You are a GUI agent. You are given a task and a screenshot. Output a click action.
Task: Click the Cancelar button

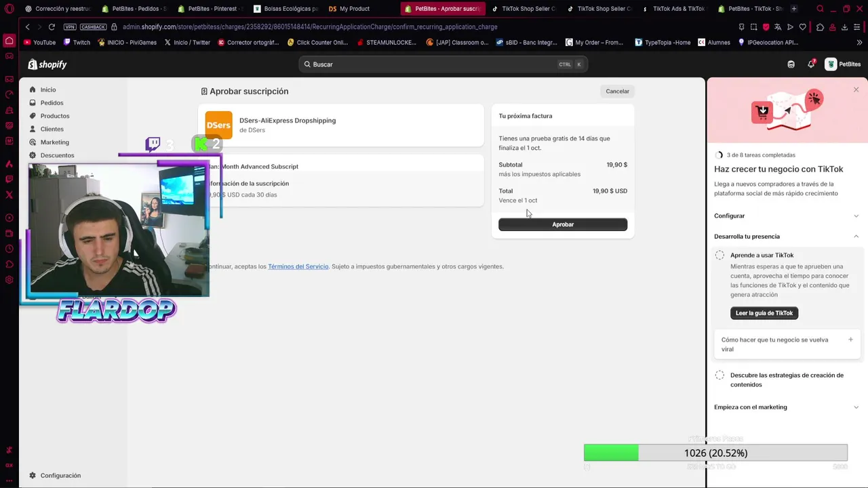click(617, 91)
